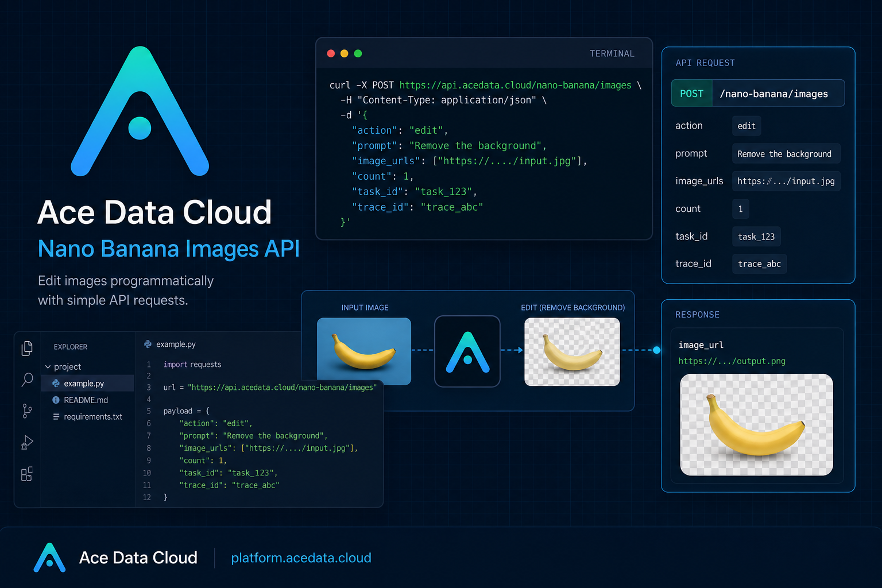This screenshot has height=588, width=882.
Task: Minimize the terminal using the yellow dot
Action: (345, 53)
